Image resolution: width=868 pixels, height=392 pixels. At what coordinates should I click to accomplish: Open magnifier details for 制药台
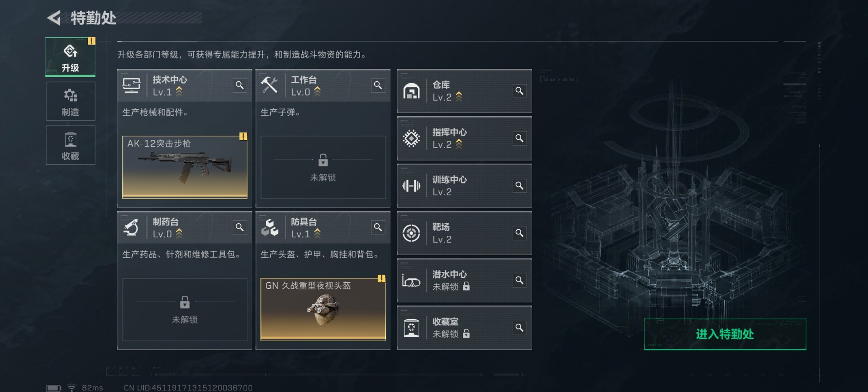(x=239, y=227)
